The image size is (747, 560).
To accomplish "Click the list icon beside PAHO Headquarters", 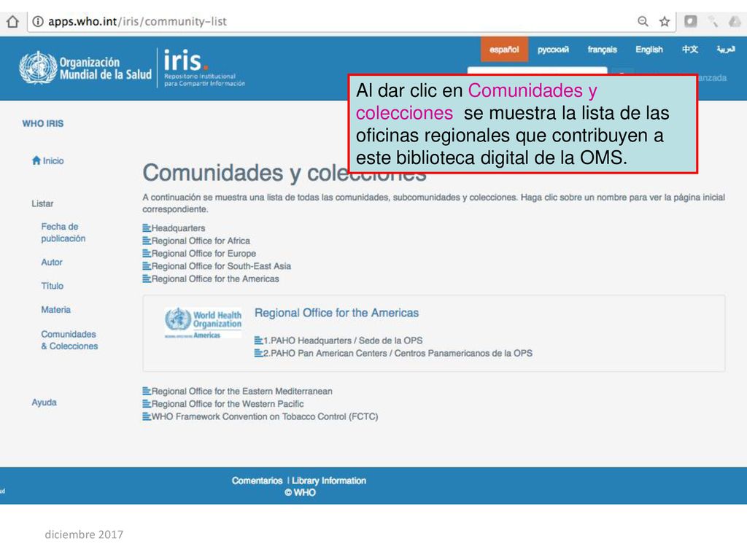I will 258,341.
